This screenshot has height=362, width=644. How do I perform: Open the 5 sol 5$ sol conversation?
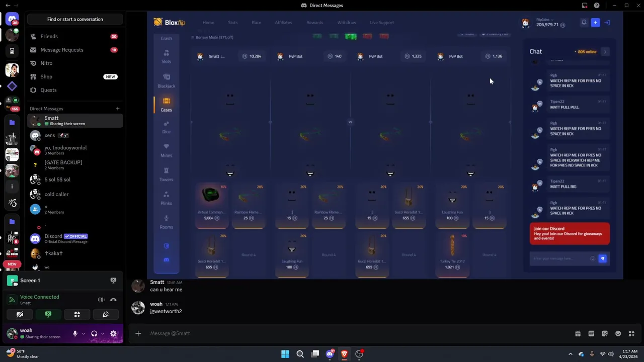point(75,179)
